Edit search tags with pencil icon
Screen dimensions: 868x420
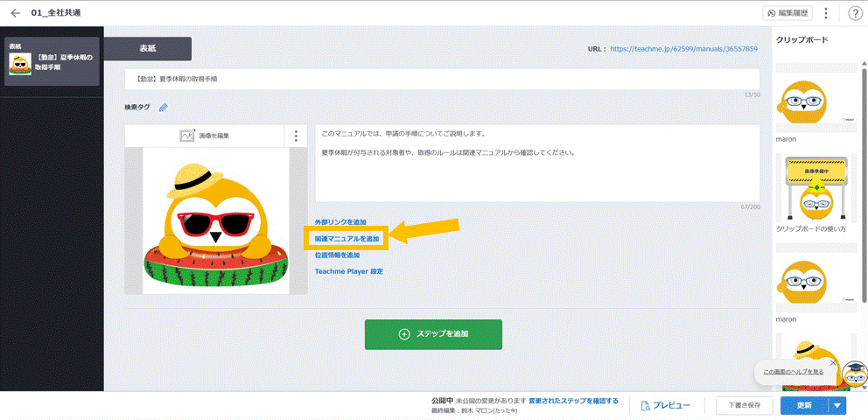[x=163, y=108]
